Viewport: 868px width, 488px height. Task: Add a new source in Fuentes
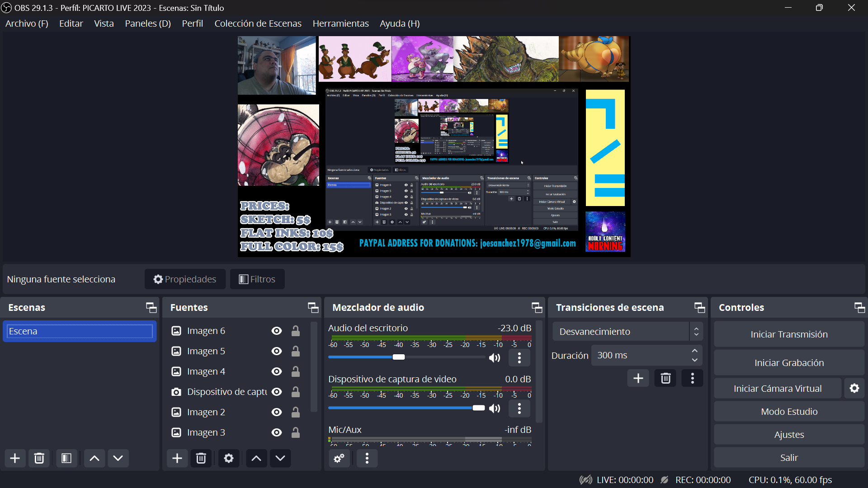[177, 458]
